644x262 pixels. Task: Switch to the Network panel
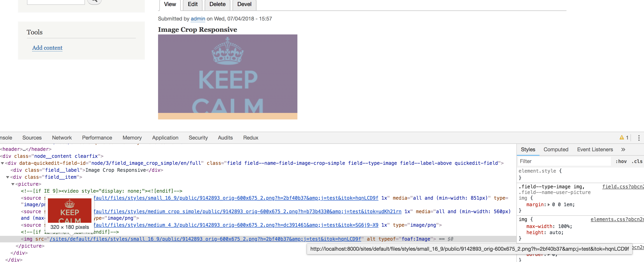62,138
